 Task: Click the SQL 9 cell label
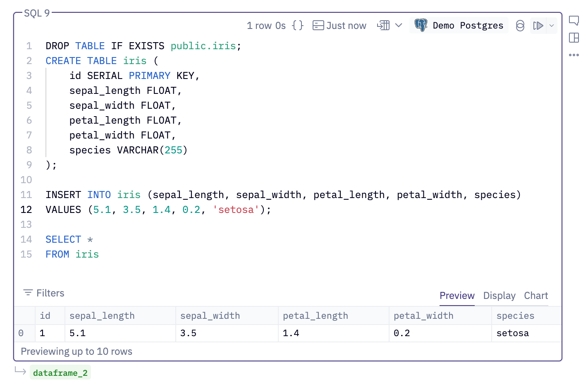[x=37, y=13]
